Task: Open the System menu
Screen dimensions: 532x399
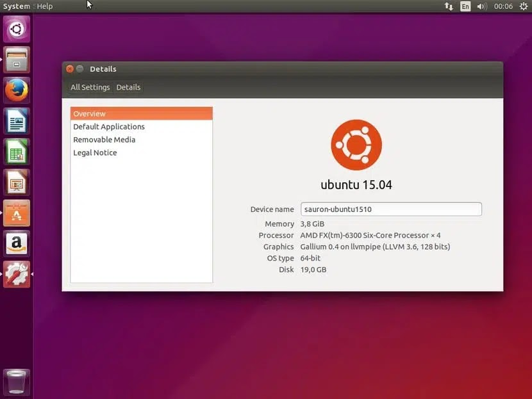Action: pyautogui.click(x=16, y=6)
